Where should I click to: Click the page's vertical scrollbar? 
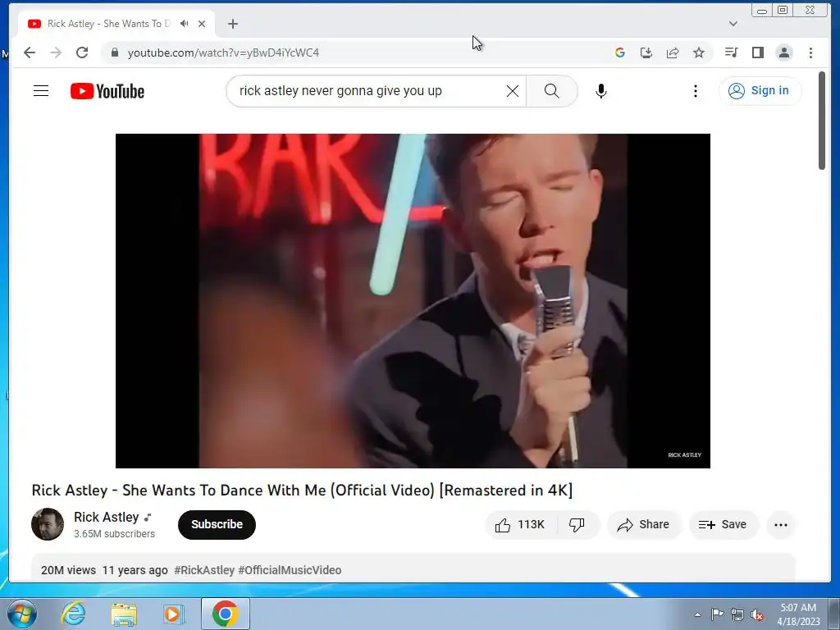[x=822, y=121]
